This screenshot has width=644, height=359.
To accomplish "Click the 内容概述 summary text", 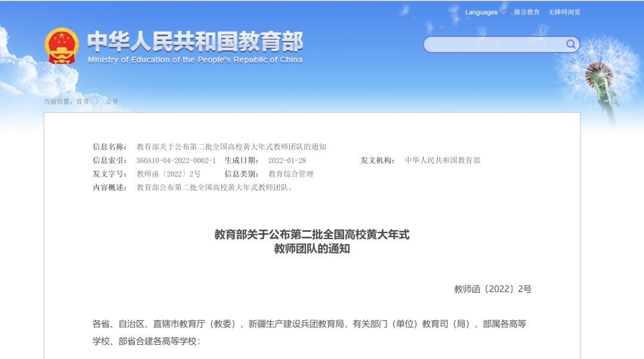I will 215,188.
